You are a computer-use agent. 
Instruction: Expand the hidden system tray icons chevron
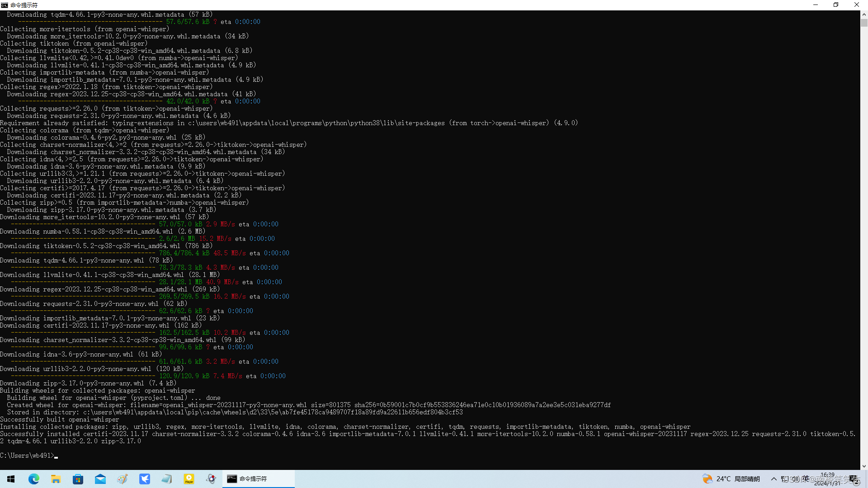pos(774,479)
